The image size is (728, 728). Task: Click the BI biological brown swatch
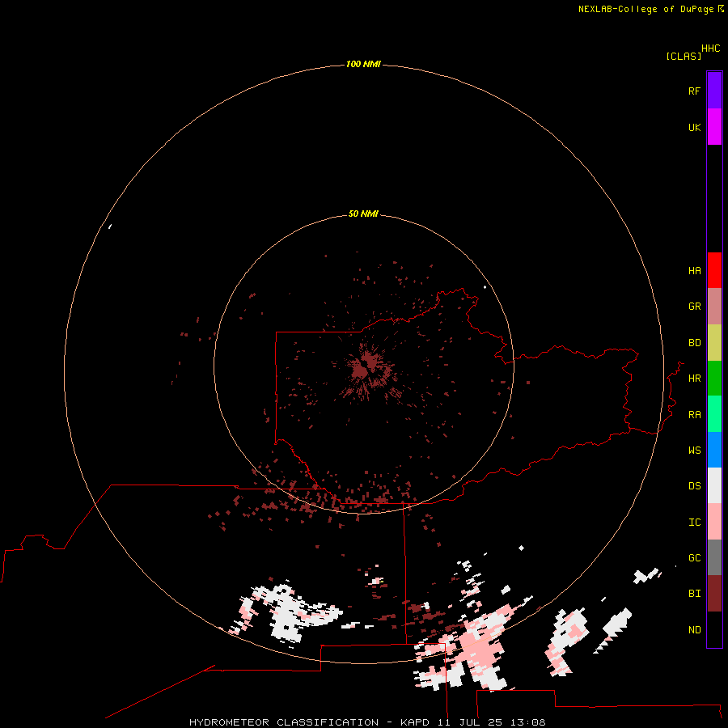pos(714,594)
